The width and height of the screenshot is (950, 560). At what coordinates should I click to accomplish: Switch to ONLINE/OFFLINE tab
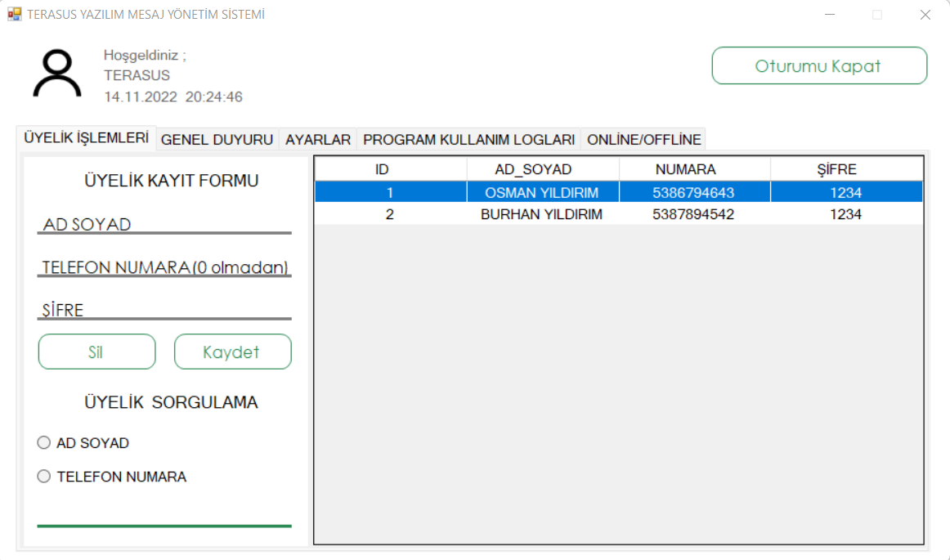pos(644,140)
